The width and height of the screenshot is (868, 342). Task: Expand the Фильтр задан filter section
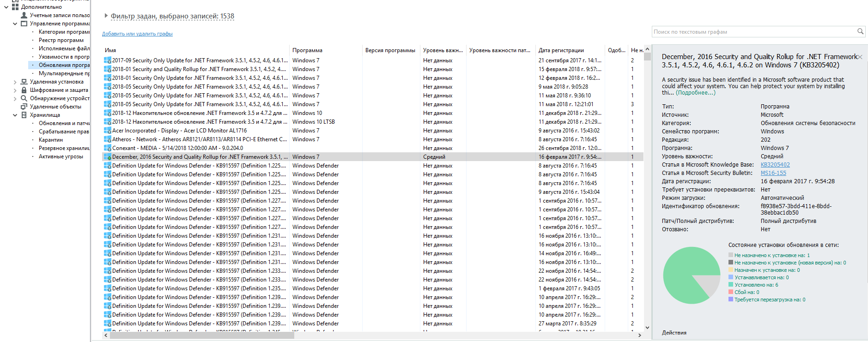(x=106, y=16)
